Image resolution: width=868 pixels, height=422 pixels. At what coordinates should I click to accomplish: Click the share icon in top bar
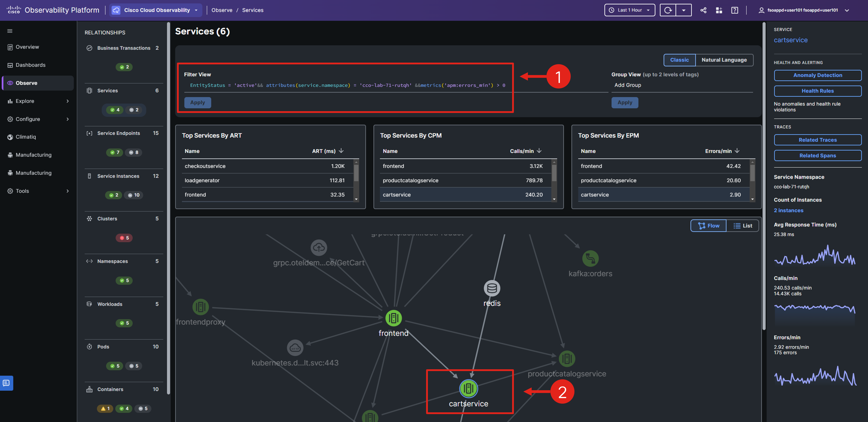tap(703, 10)
